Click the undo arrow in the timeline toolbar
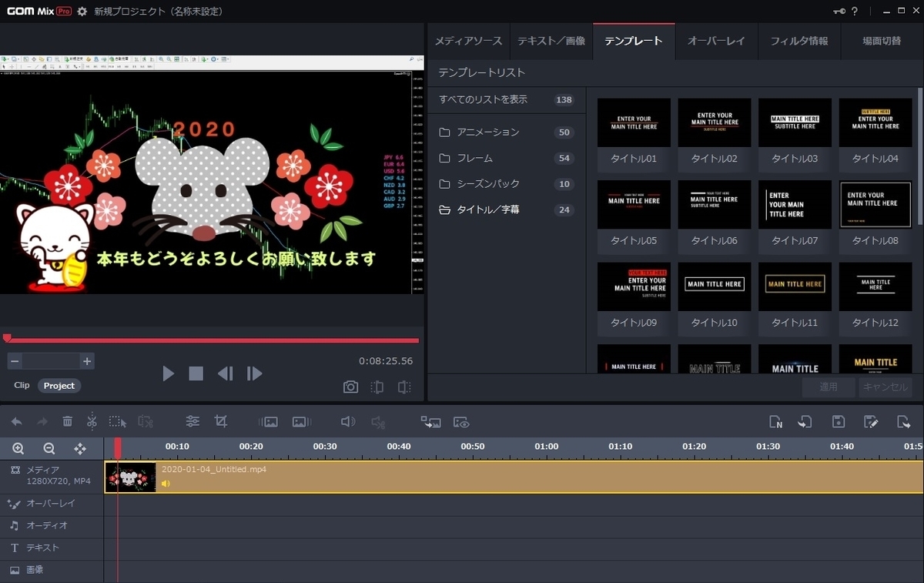The image size is (924, 583). point(16,421)
